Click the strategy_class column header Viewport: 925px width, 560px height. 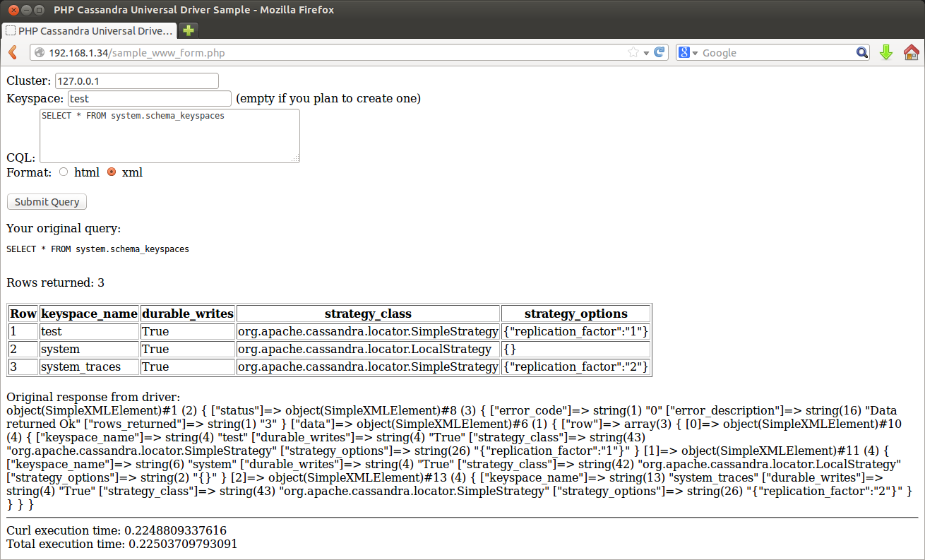tap(368, 314)
